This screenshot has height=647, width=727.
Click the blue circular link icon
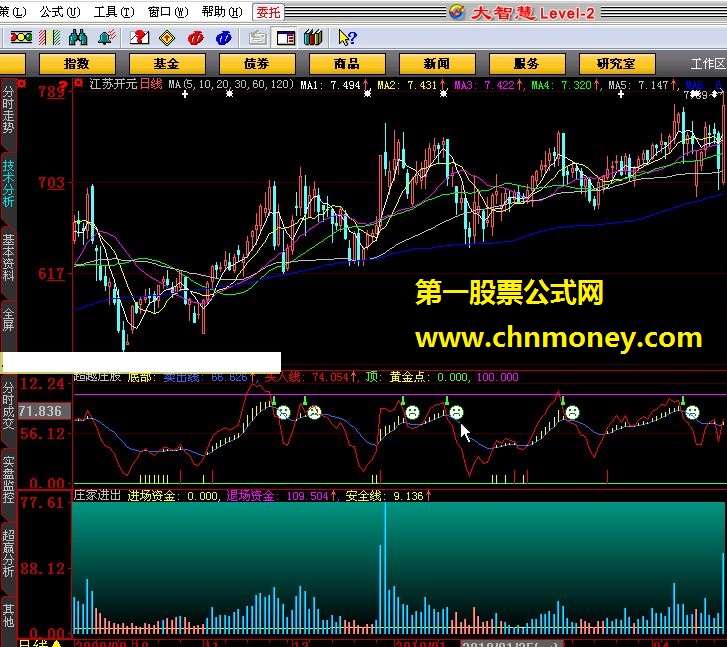223,38
